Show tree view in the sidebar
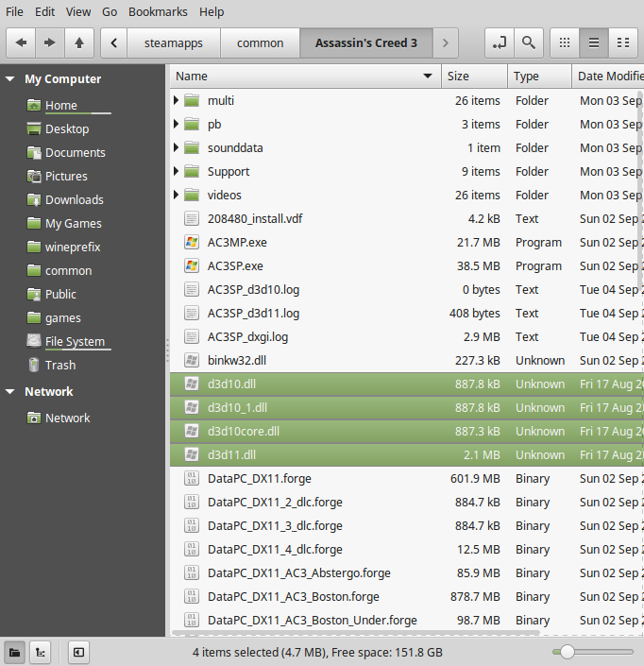Screen dimensions: 644x666 (x=41, y=652)
